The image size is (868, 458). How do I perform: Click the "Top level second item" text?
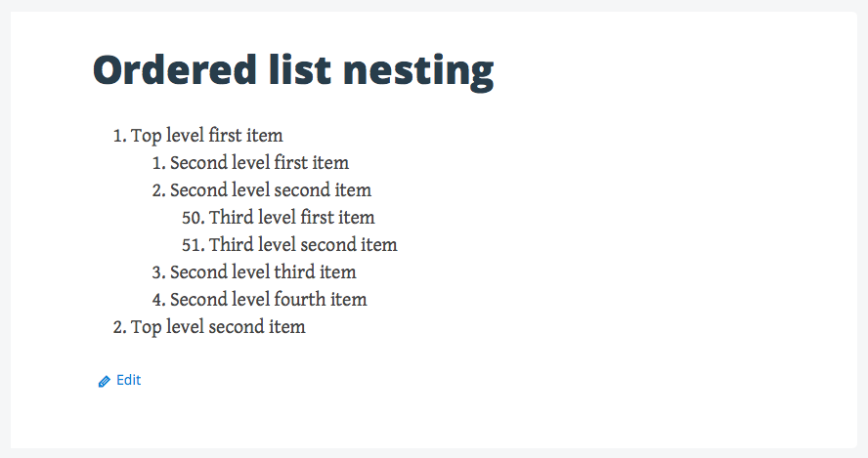tap(218, 327)
